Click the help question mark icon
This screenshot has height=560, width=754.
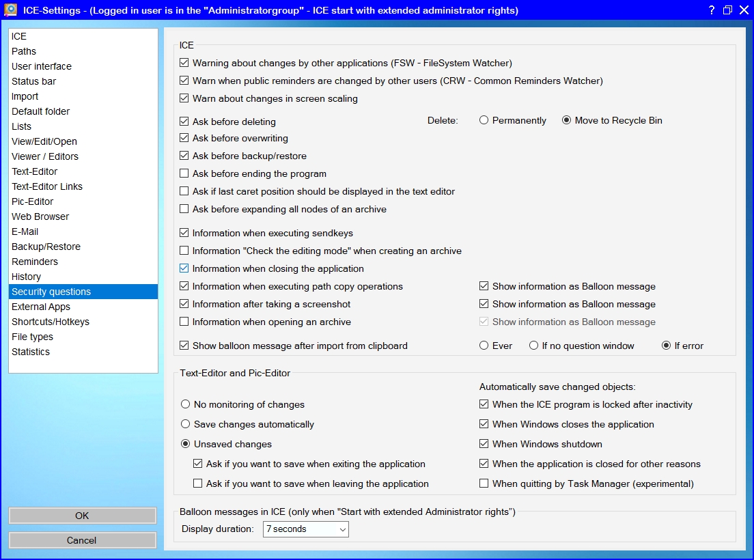point(711,10)
